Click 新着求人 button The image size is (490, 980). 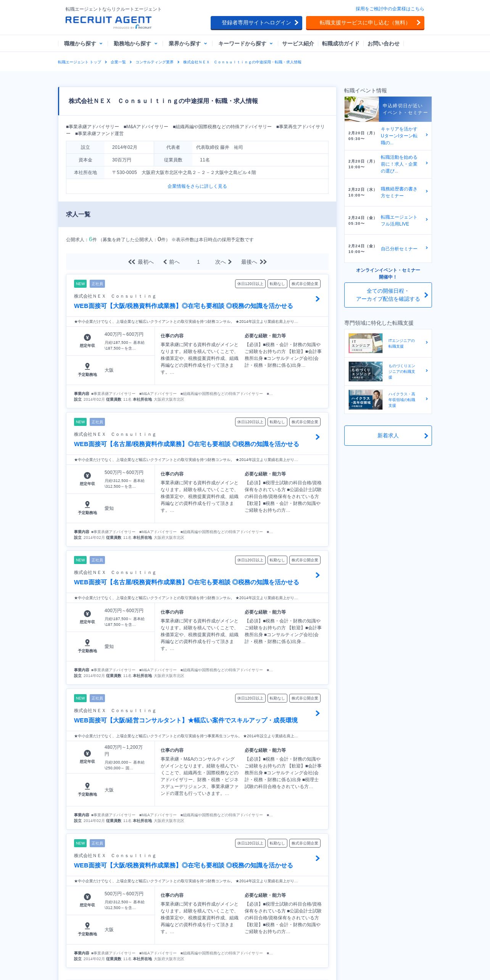pos(388,436)
